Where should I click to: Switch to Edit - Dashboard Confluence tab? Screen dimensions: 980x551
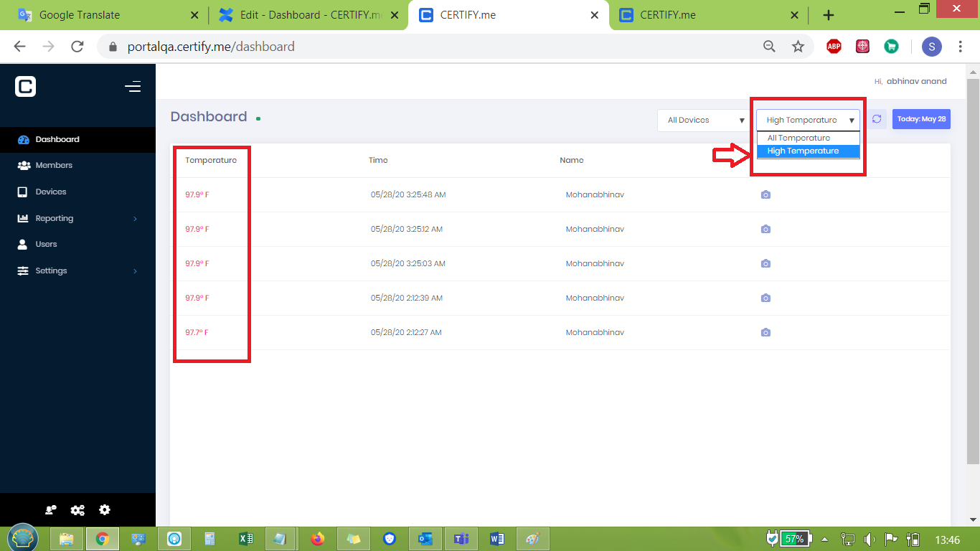tap(308, 14)
